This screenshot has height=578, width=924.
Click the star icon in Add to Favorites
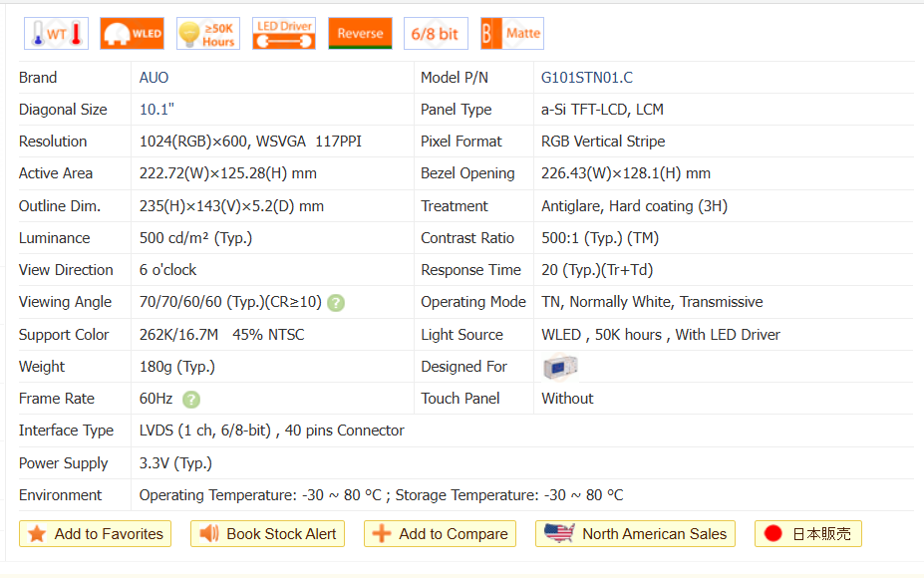click(x=37, y=534)
